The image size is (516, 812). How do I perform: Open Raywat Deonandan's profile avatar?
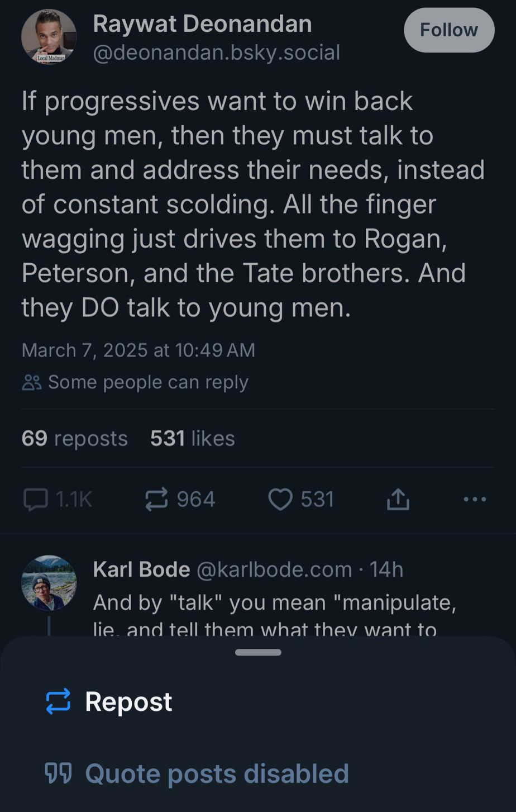(49, 36)
